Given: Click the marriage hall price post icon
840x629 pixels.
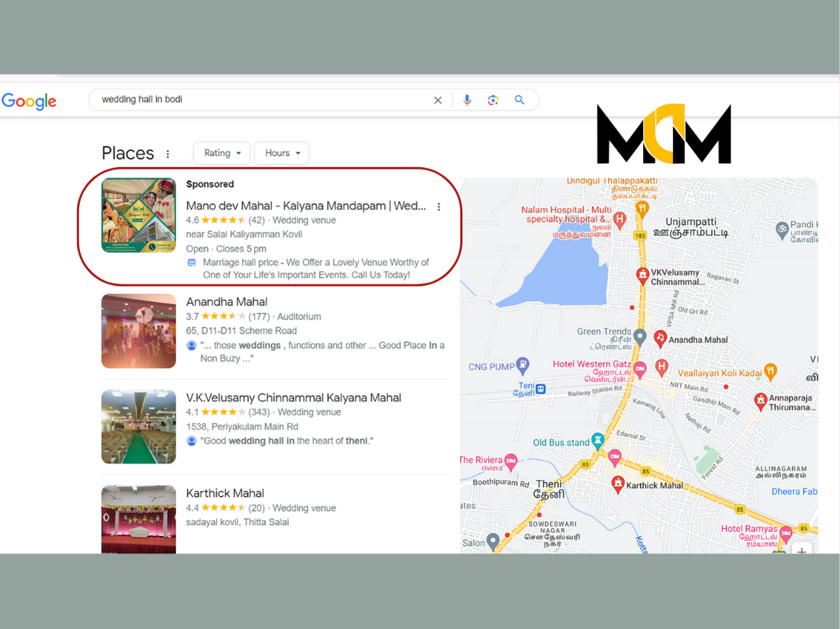Looking at the screenshot, I should pyautogui.click(x=191, y=263).
